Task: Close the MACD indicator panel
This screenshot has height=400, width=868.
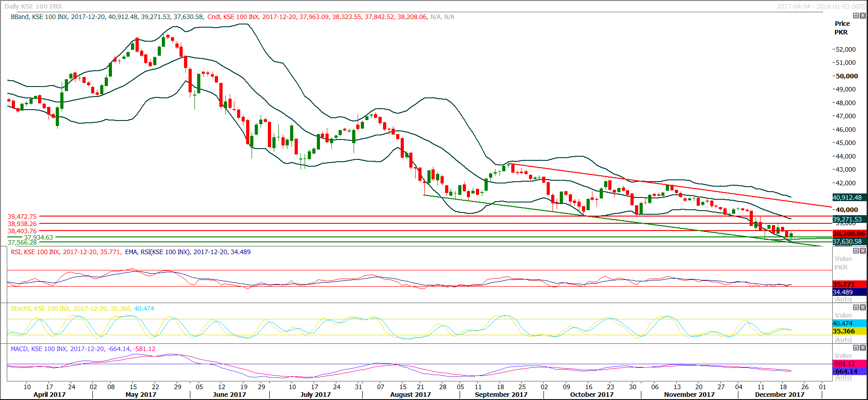Action: pos(863,347)
